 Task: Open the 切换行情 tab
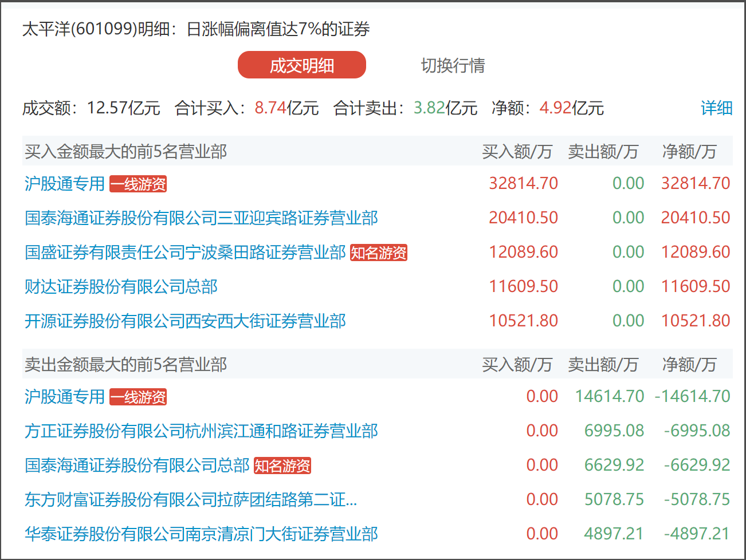[x=453, y=65]
